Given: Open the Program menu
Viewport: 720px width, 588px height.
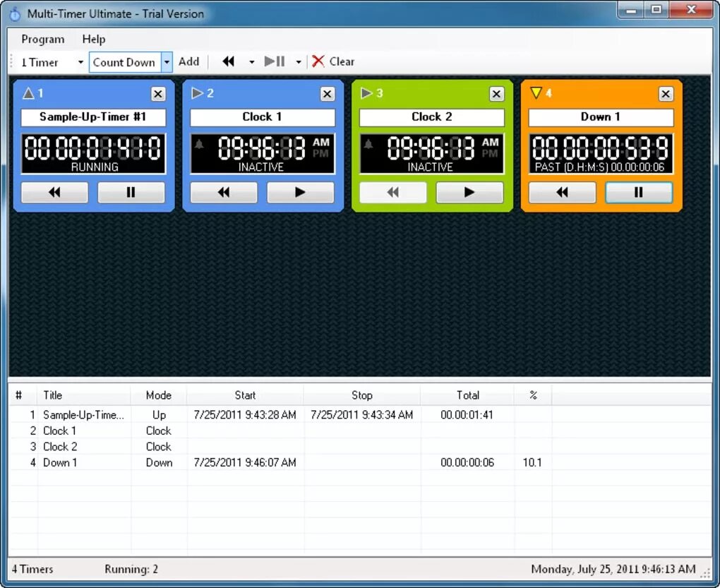Looking at the screenshot, I should click(x=42, y=39).
